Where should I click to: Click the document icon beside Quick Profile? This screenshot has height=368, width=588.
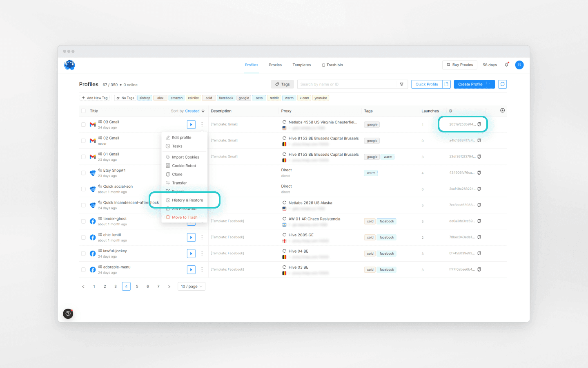click(446, 84)
